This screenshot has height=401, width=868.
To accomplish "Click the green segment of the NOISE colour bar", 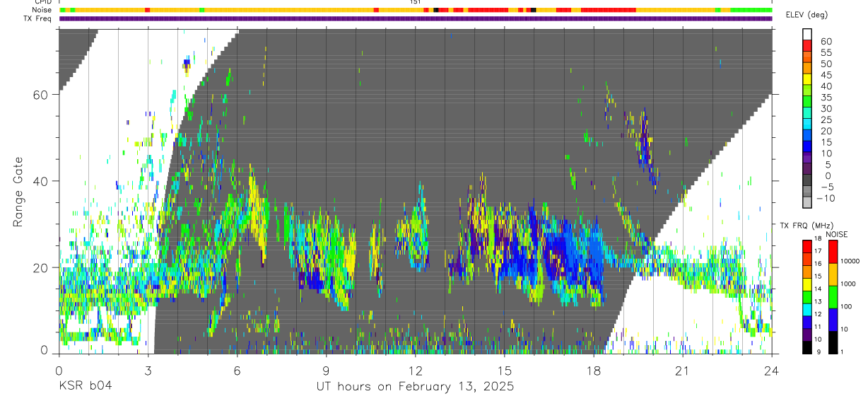I will coord(832,297).
